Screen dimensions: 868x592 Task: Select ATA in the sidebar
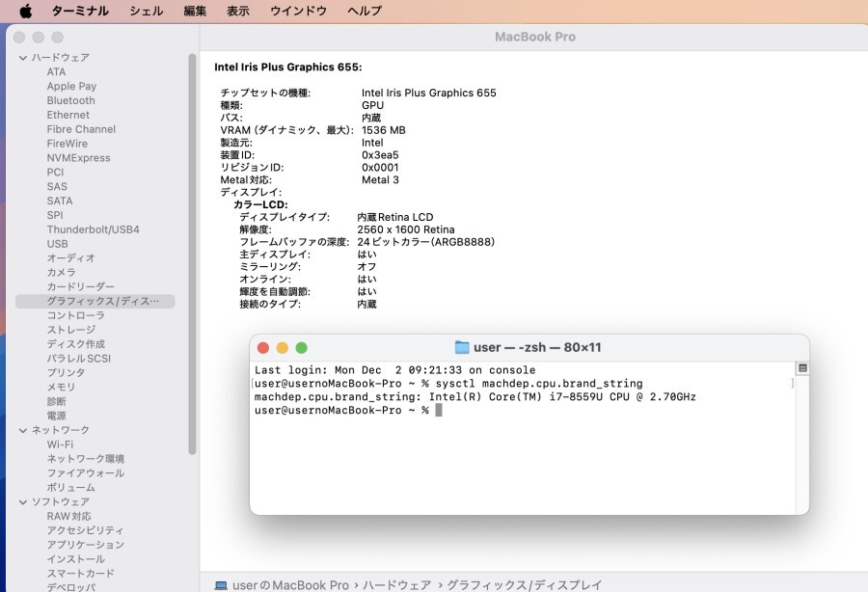point(56,72)
